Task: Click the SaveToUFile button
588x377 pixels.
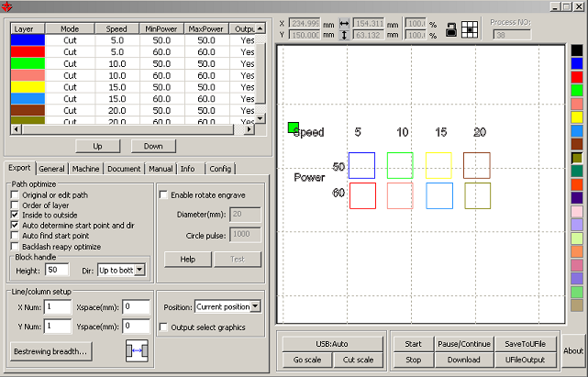Action: pos(525,344)
